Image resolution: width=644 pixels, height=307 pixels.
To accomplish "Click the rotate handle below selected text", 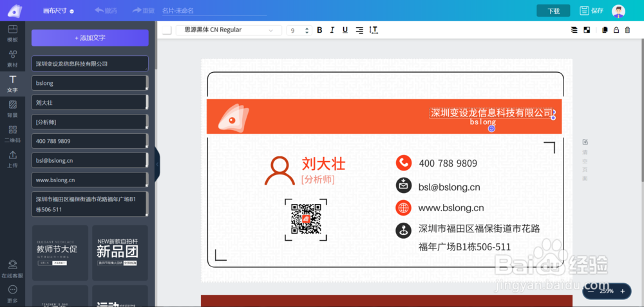I will (x=491, y=129).
